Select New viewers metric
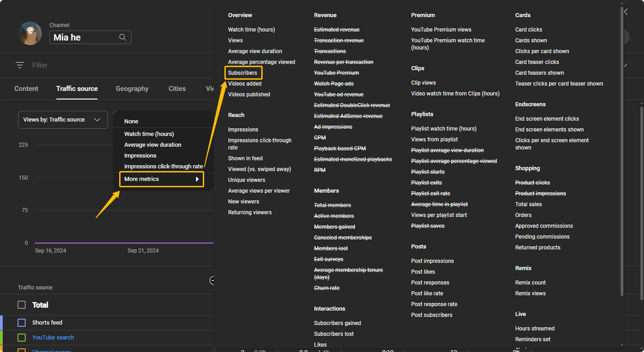Image resolution: width=644 pixels, height=352 pixels. [243, 202]
